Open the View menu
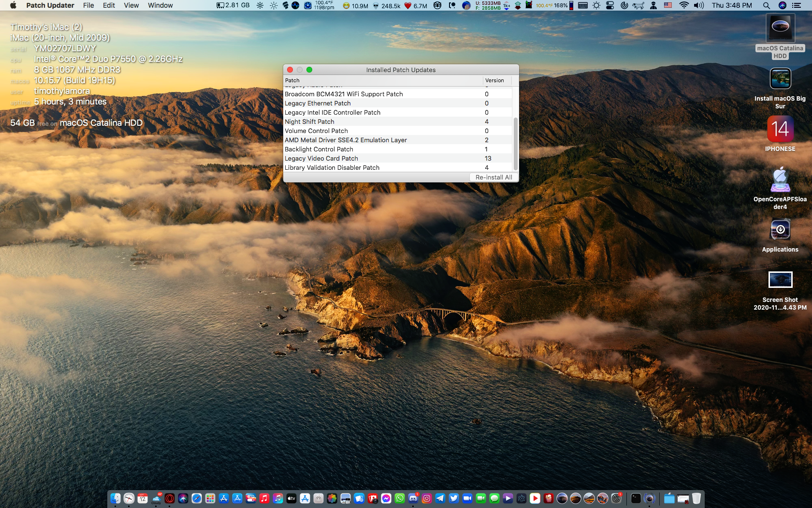Image resolution: width=812 pixels, height=508 pixels. pyautogui.click(x=131, y=5)
